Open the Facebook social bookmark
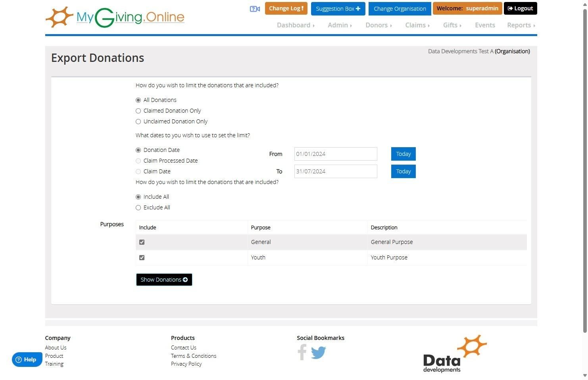 (302, 352)
